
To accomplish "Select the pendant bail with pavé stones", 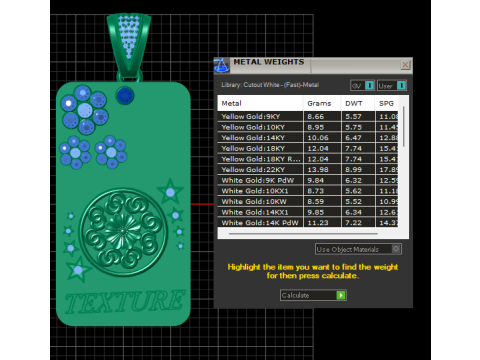I will coord(129,45).
